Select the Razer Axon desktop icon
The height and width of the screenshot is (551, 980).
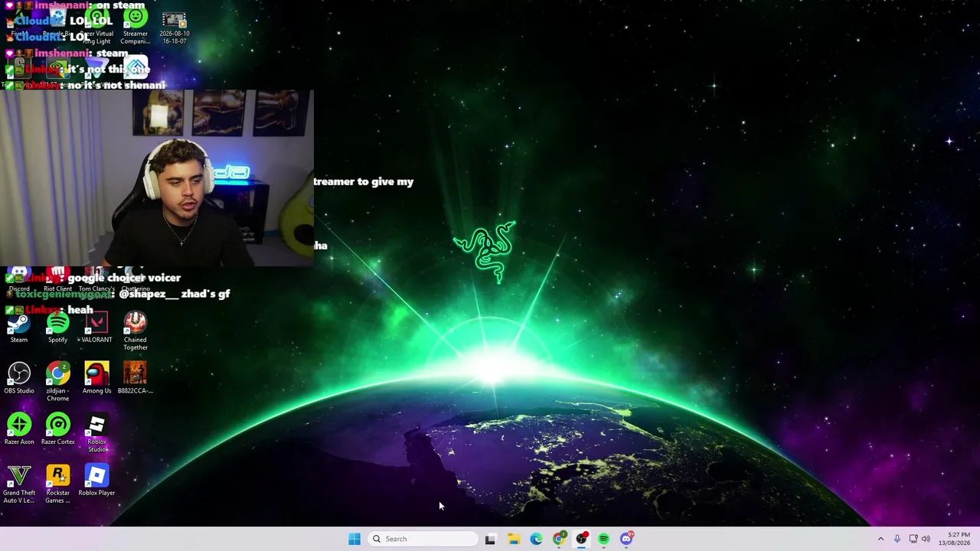(19, 429)
